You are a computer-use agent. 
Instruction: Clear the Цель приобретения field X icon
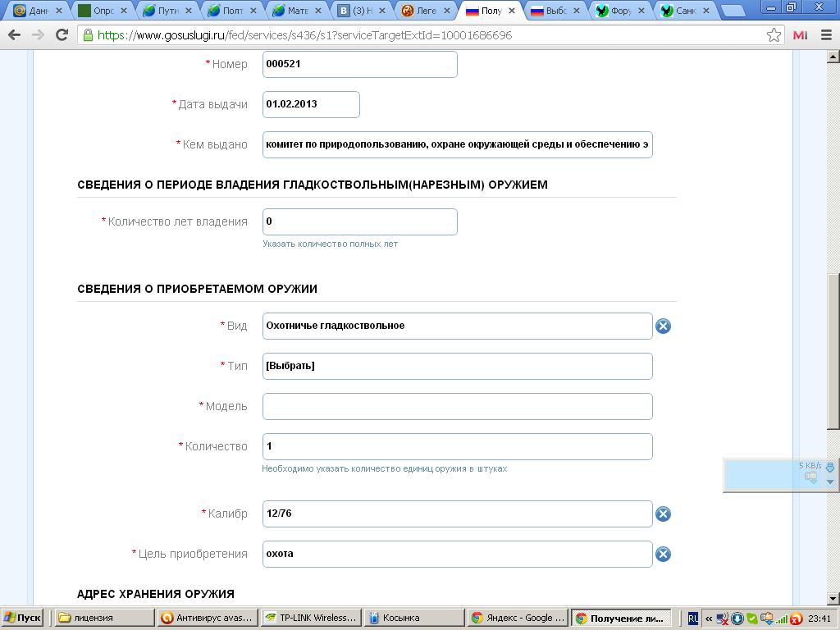pos(663,555)
